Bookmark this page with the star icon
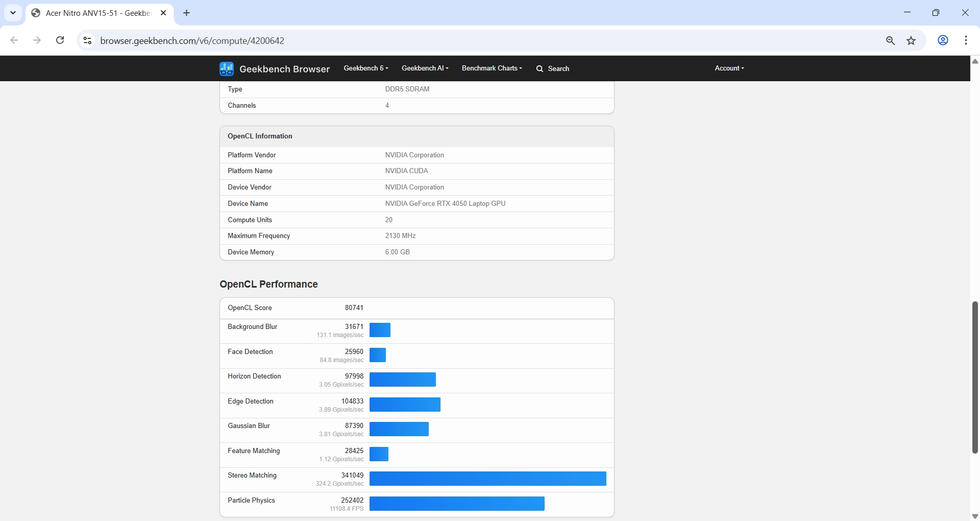 point(911,41)
